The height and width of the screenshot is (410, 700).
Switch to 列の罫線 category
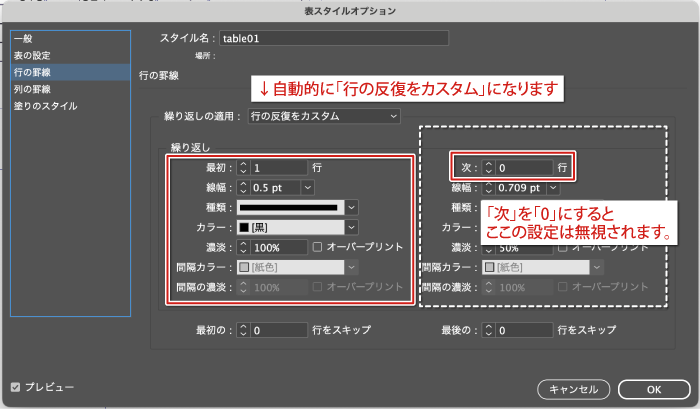[x=31, y=89]
